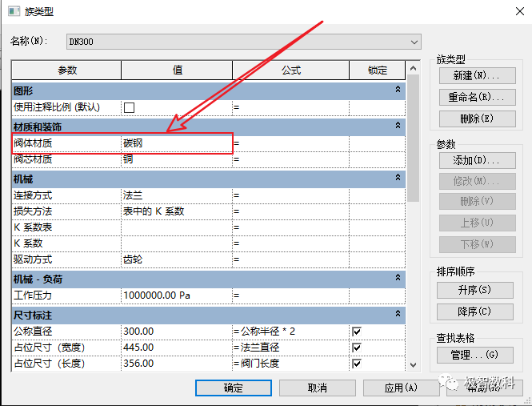Click the 值 column header
532x406 pixels.
tap(177, 70)
